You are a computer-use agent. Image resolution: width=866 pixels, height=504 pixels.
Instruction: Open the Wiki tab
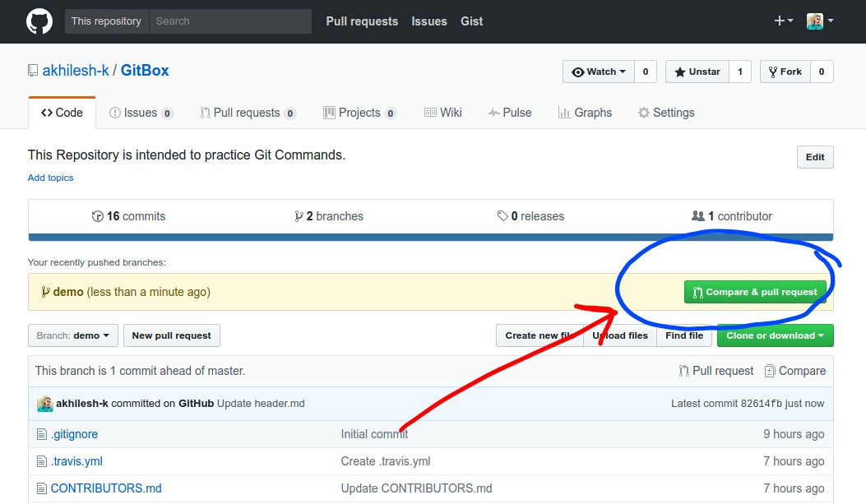[443, 113]
